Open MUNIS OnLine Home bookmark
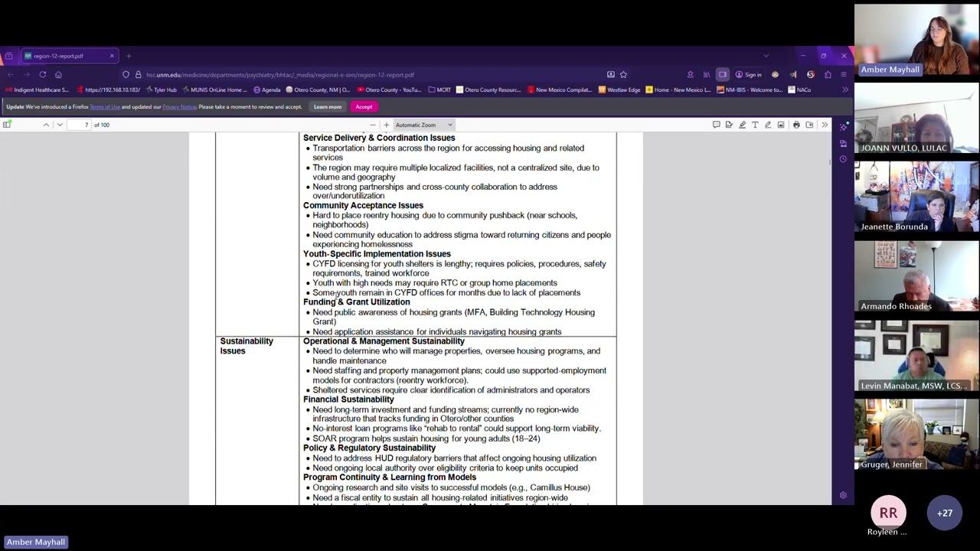The width and height of the screenshot is (980, 551). 214,90
